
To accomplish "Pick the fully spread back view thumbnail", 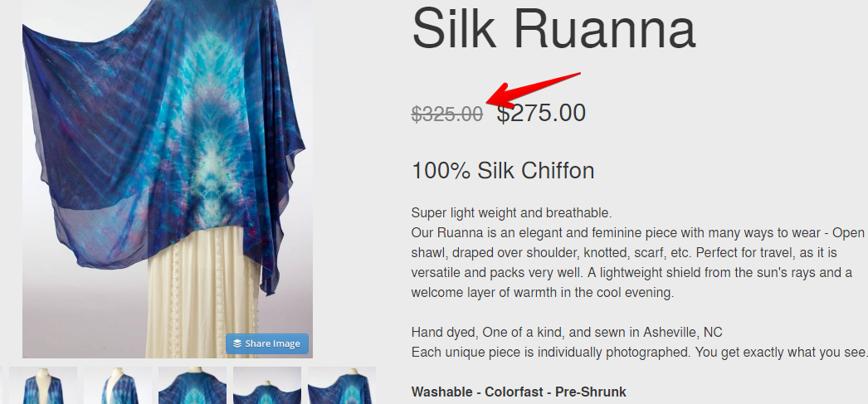I will [267, 385].
